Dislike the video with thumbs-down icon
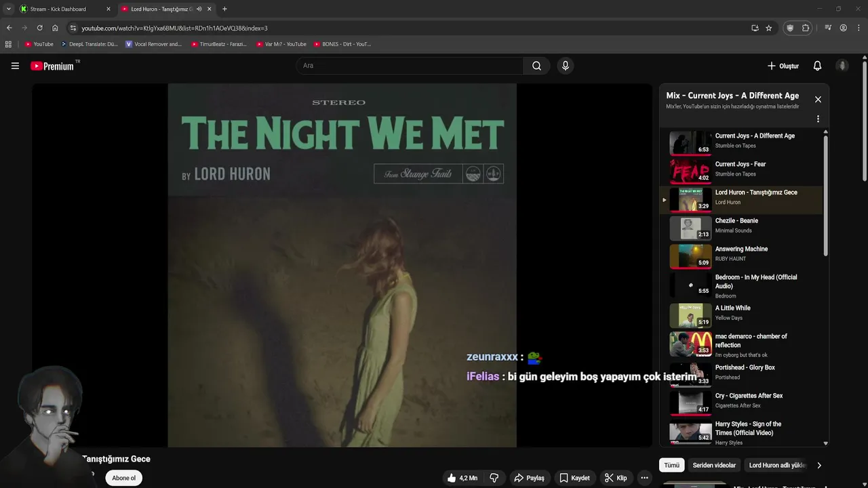This screenshot has width=868, height=488. coord(494,478)
